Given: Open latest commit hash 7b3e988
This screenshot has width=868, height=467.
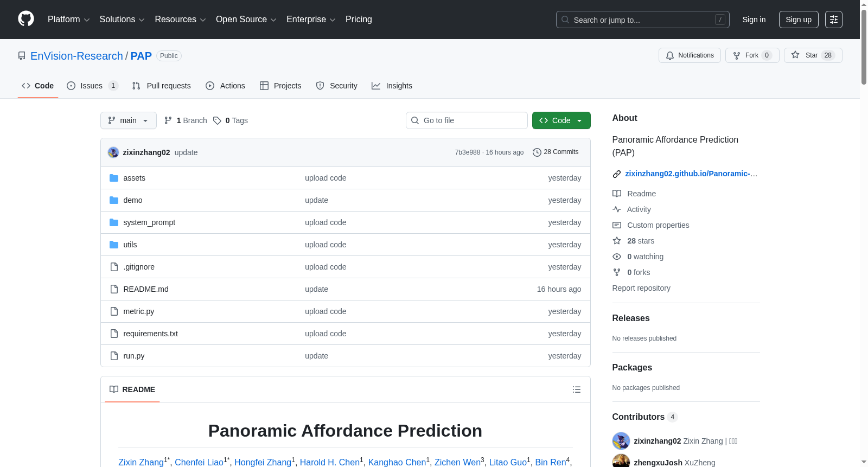Looking at the screenshot, I should (x=468, y=152).
